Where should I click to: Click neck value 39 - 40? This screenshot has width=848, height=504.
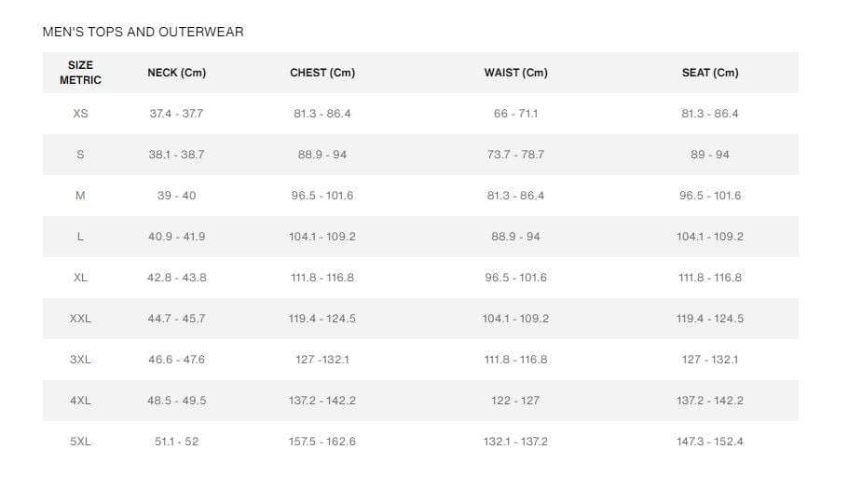[176, 196]
